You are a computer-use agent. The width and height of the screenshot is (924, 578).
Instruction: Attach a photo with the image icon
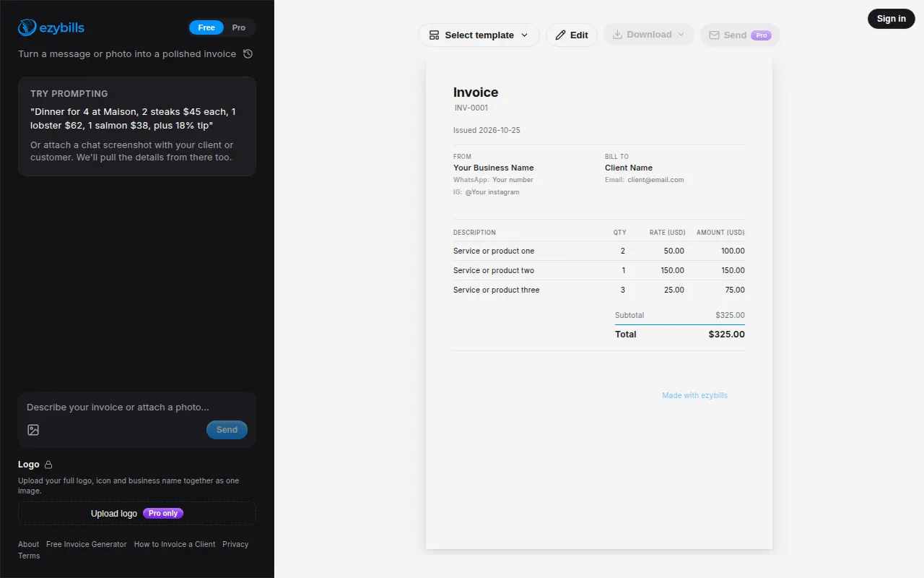coord(33,430)
